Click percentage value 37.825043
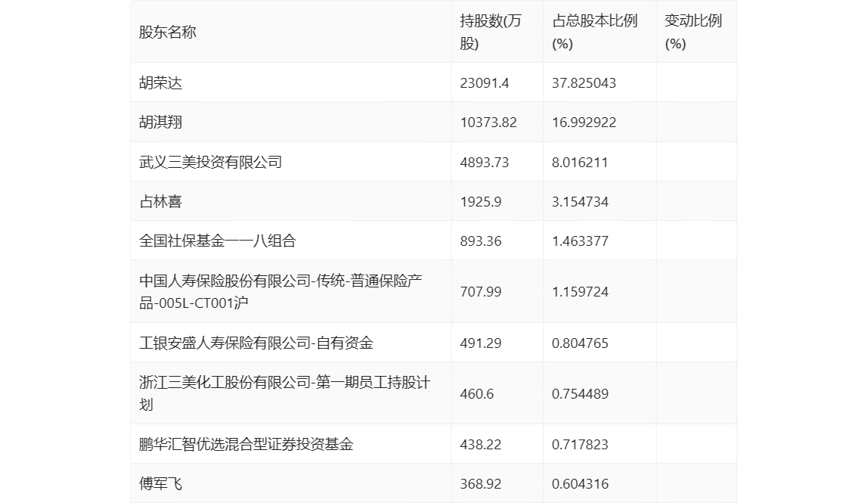Image resolution: width=868 pixels, height=503 pixels. [584, 83]
